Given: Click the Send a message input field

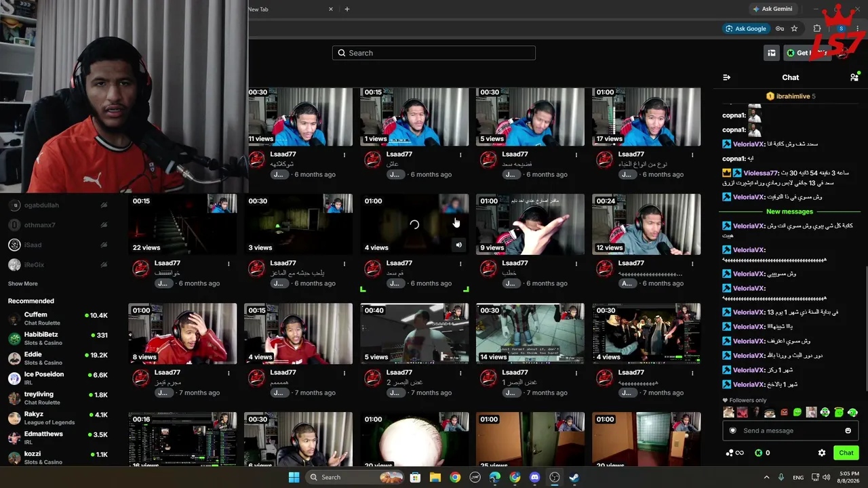Looking at the screenshot, I should (x=790, y=430).
